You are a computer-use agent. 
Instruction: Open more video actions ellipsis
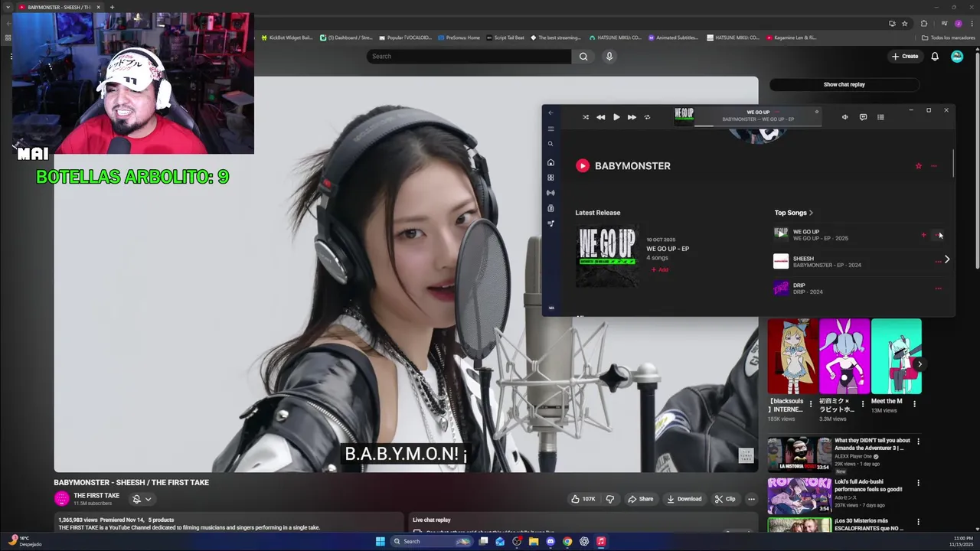(751, 499)
